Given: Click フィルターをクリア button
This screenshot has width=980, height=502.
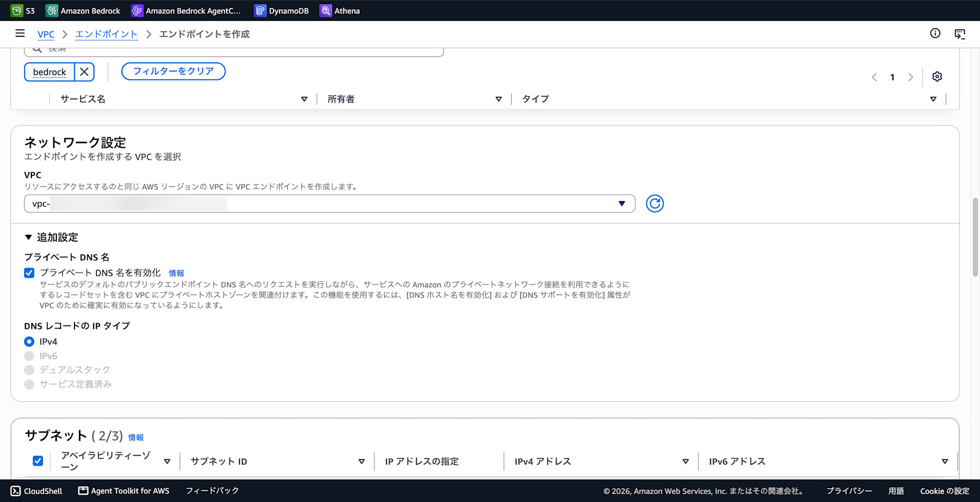Looking at the screenshot, I should 173,71.
